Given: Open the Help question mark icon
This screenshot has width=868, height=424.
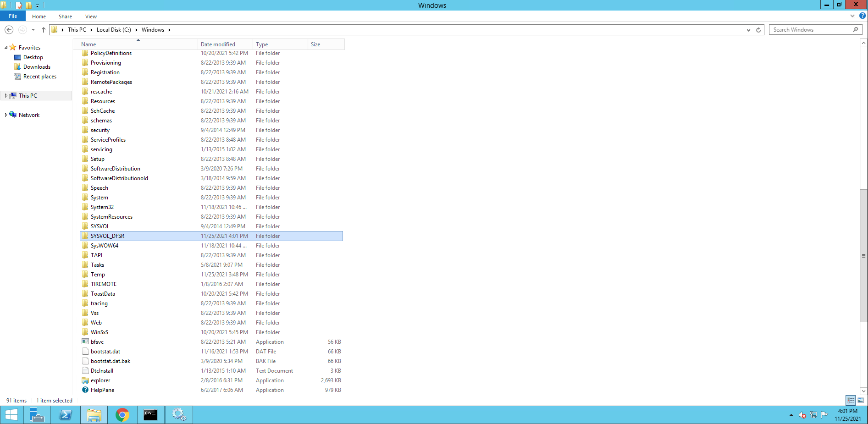Looking at the screenshot, I should (862, 16).
